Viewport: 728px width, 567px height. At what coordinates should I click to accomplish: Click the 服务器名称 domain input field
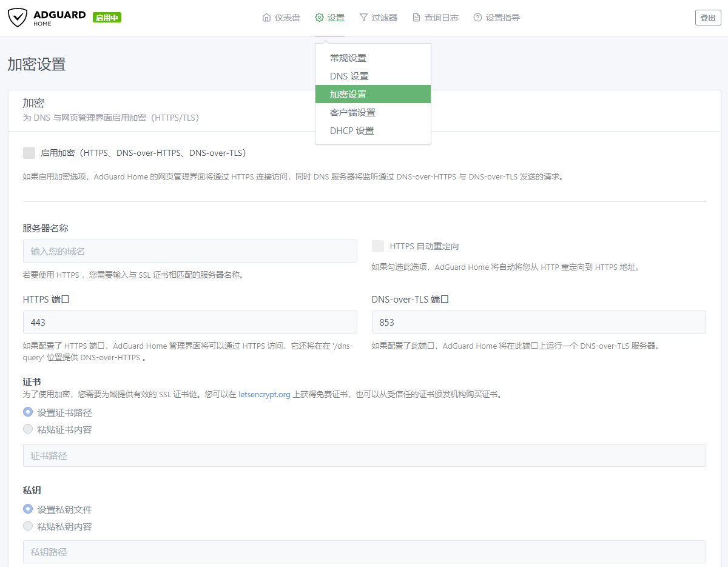pyautogui.click(x=190, y=250)
